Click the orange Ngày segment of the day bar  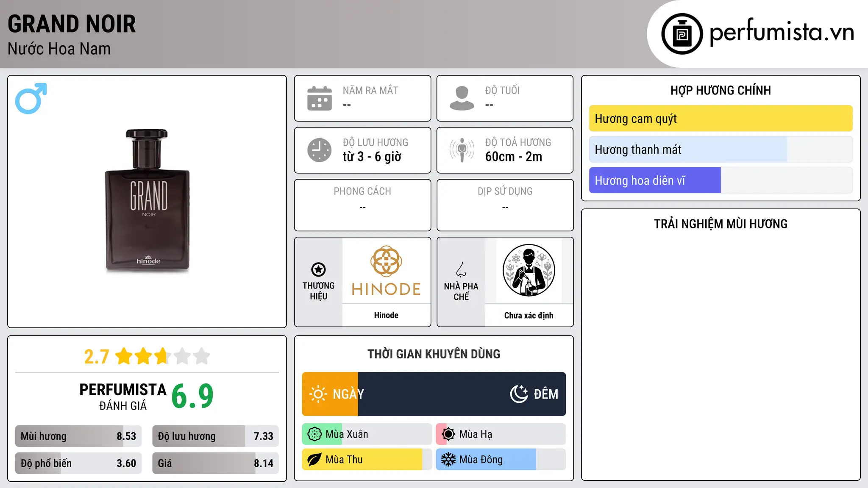[330, 394]
